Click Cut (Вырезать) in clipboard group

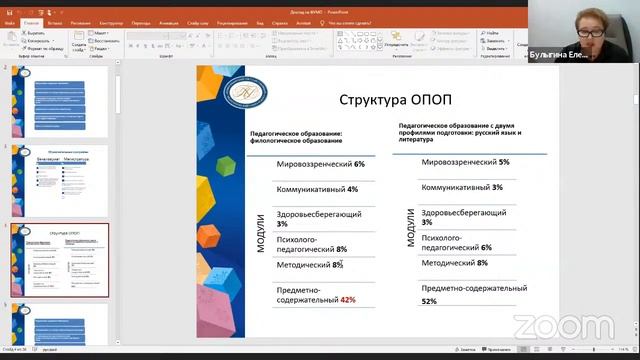click(x=33, y=33)
